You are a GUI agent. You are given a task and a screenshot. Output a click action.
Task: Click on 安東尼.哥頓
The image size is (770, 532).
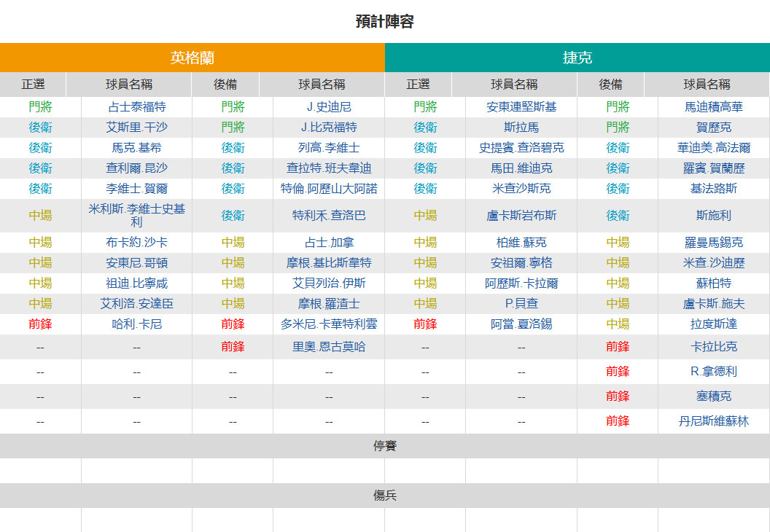point(137,263)
